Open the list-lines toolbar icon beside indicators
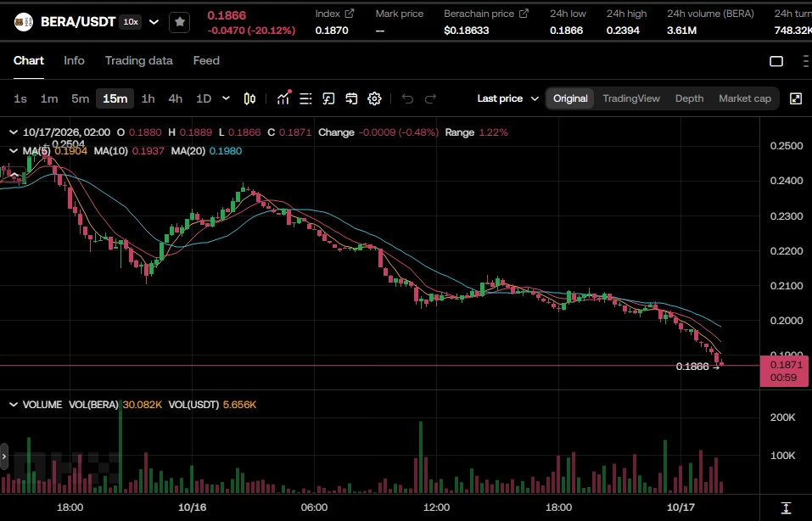This screenshot has width=812, height=521. point(305,98)
